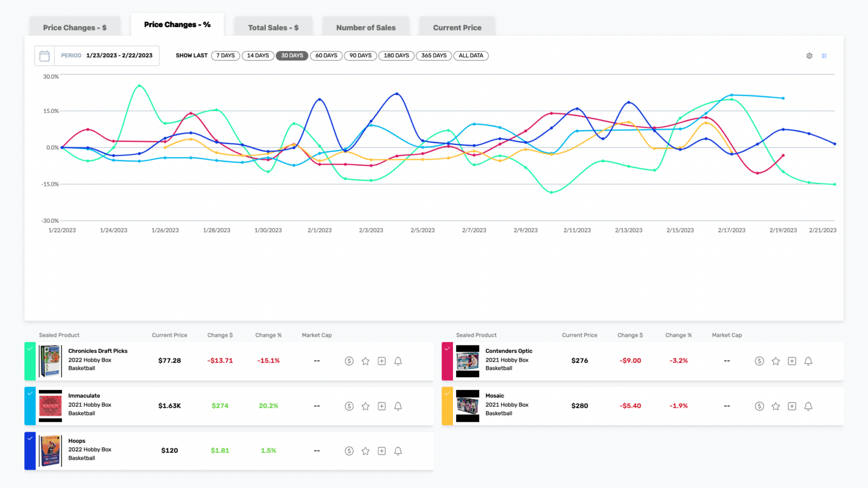
Task: Uncheck the green Chronicles Draft Picks checkbox
Action: pyautogui.click(x=30, y=349)
